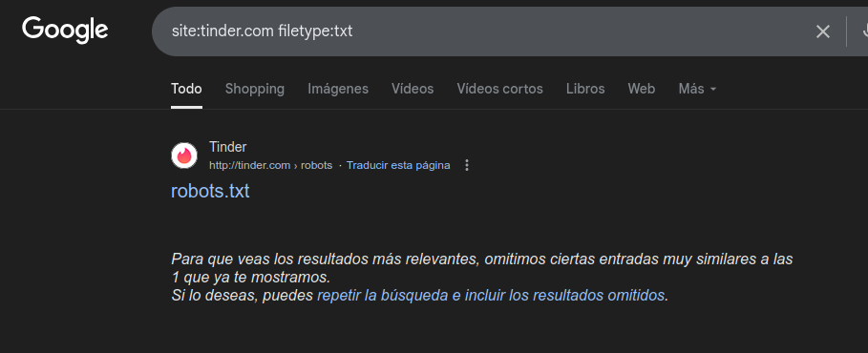Click repetir la búsqueda e incluir resultados omitidos

click(491, 296)
